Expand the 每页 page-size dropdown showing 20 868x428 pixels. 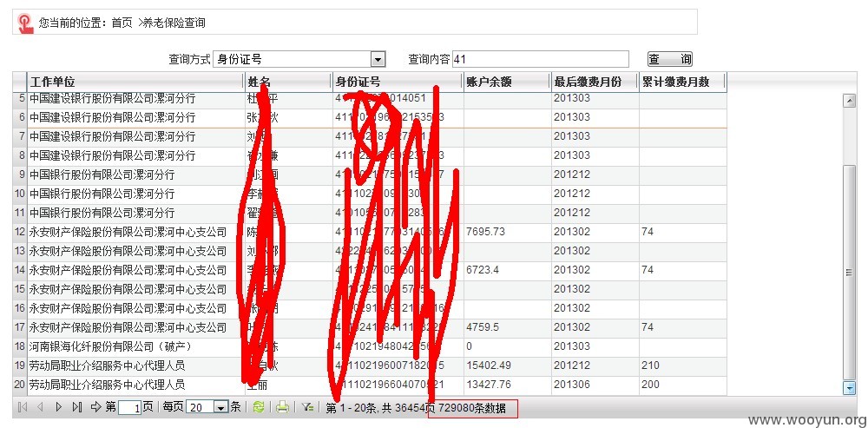tap(207, 407)
